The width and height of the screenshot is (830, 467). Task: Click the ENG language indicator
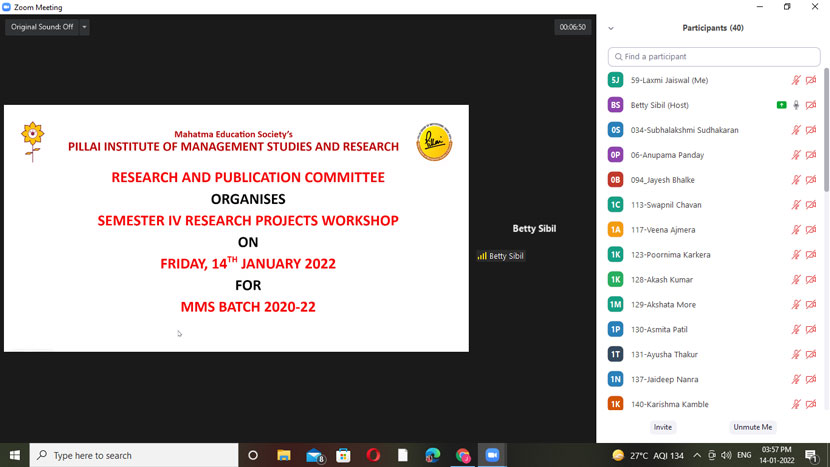point(744,455)
